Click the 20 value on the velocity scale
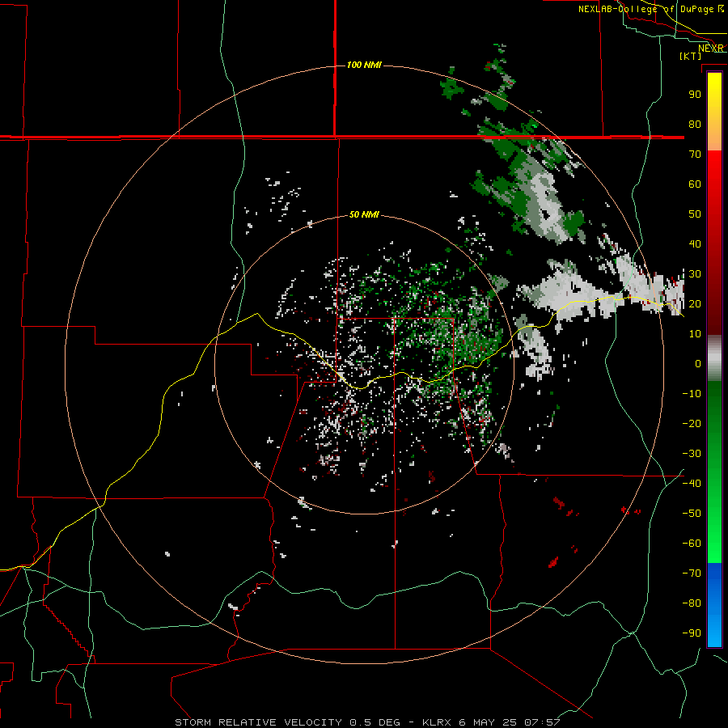The height and width of the screenshot is (728, 728). (x=695, y=303)
